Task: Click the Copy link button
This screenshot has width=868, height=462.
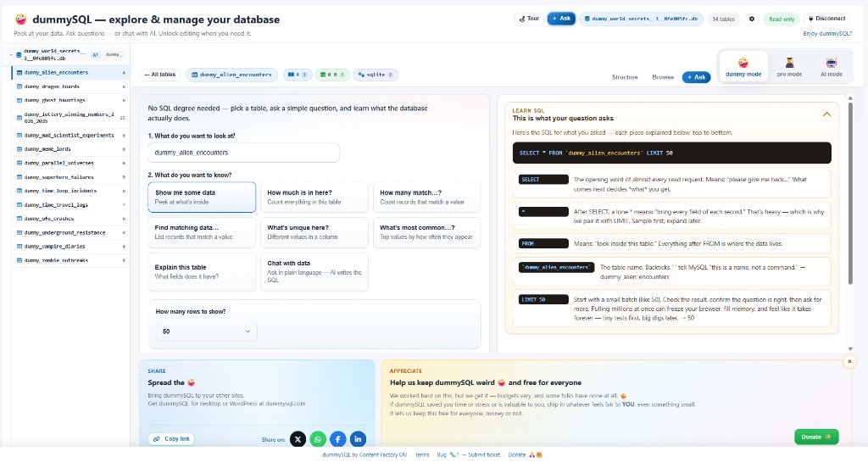Action: pyautogui.click(x=171, y=439)
